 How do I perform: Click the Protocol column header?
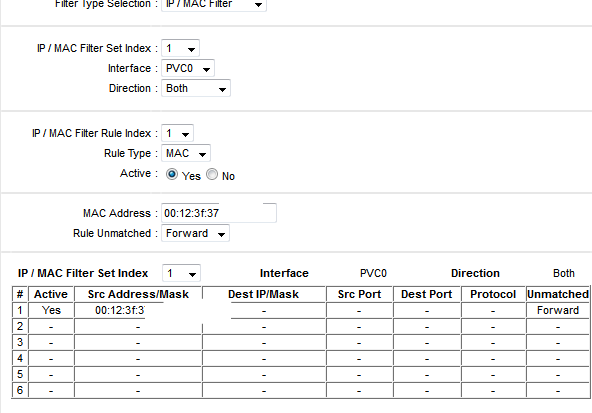pos(493,294)
